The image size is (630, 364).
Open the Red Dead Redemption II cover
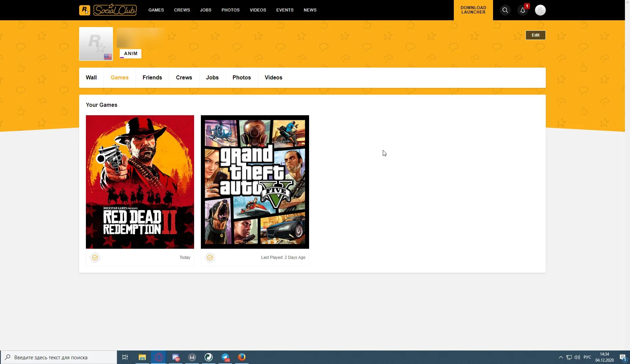[140, 182]
